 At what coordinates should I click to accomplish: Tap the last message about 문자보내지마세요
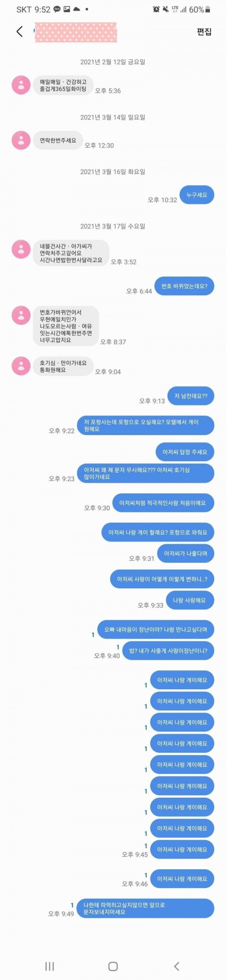(x=145, y=908)
